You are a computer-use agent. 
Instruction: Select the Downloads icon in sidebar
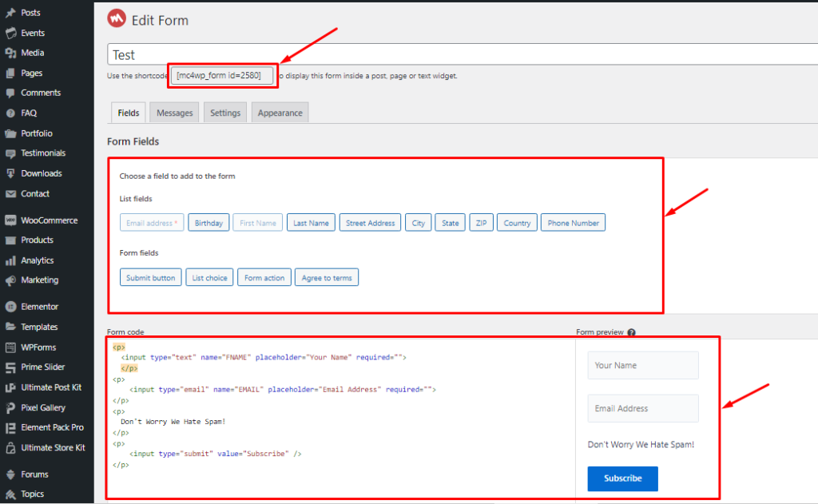pos(10,173)
